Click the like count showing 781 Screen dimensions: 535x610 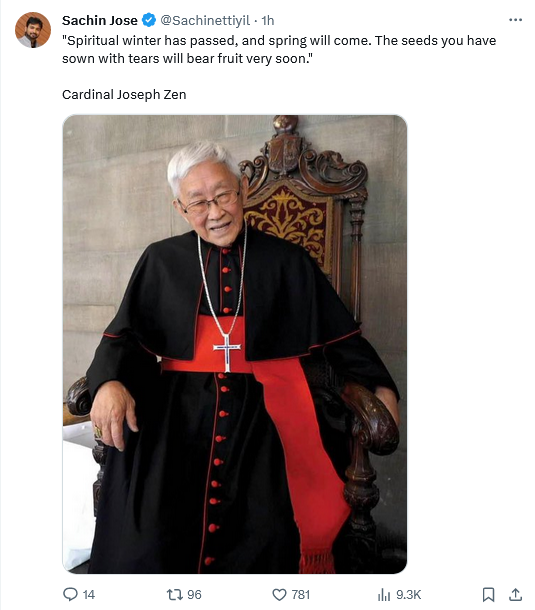[301, 594]
